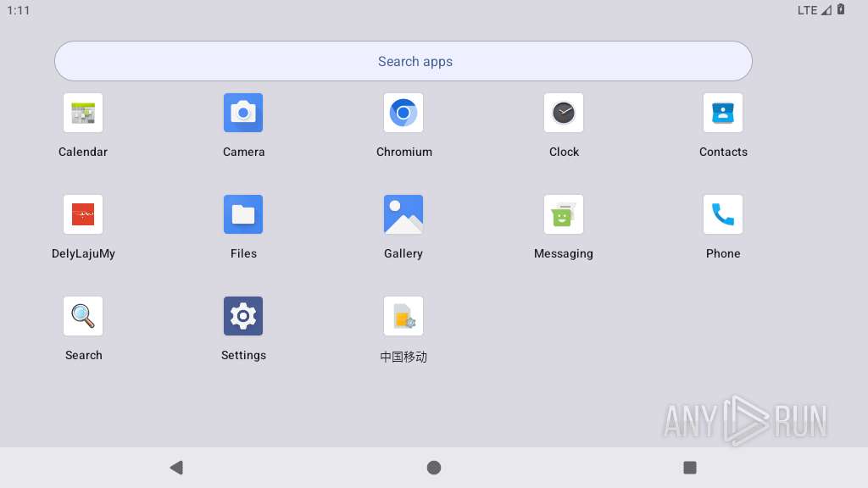
Task: Open the Contacts app
Action: [723, 113]
